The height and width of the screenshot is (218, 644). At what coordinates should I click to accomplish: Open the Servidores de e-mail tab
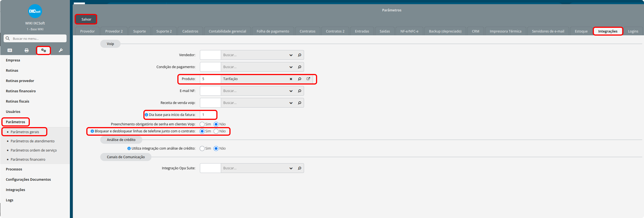pos(548,31)
